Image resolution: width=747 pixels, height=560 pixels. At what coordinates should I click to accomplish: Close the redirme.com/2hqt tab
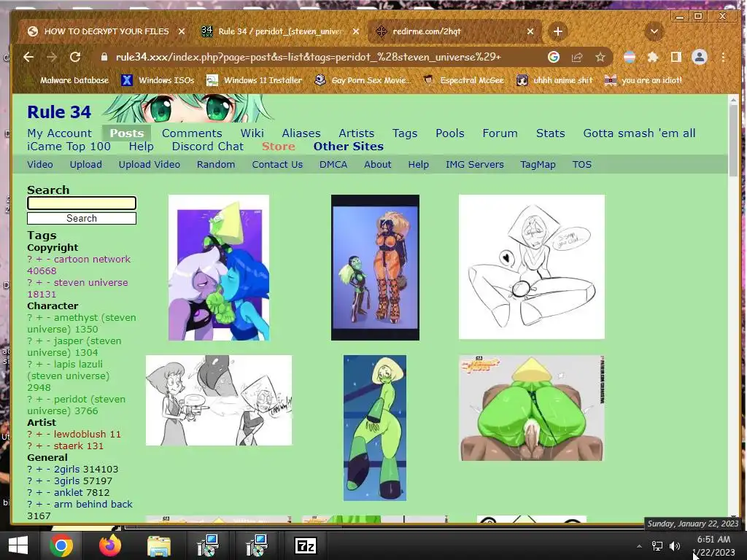(530, 31)
